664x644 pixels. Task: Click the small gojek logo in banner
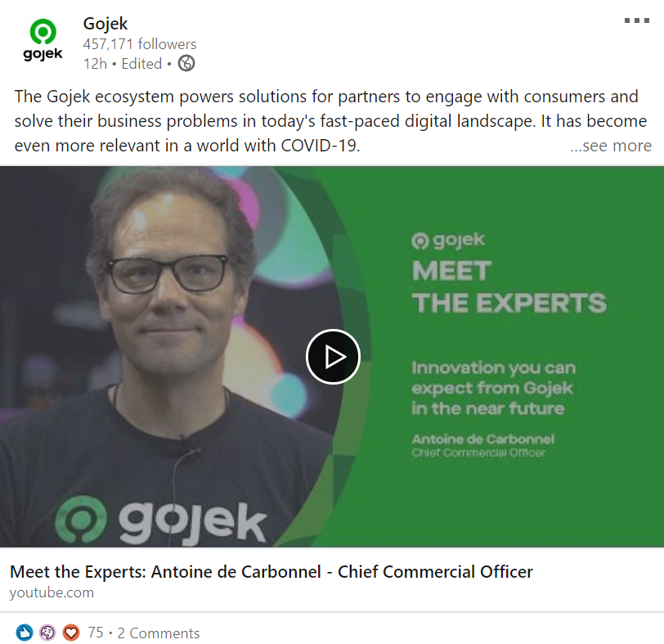click(448, 241)
